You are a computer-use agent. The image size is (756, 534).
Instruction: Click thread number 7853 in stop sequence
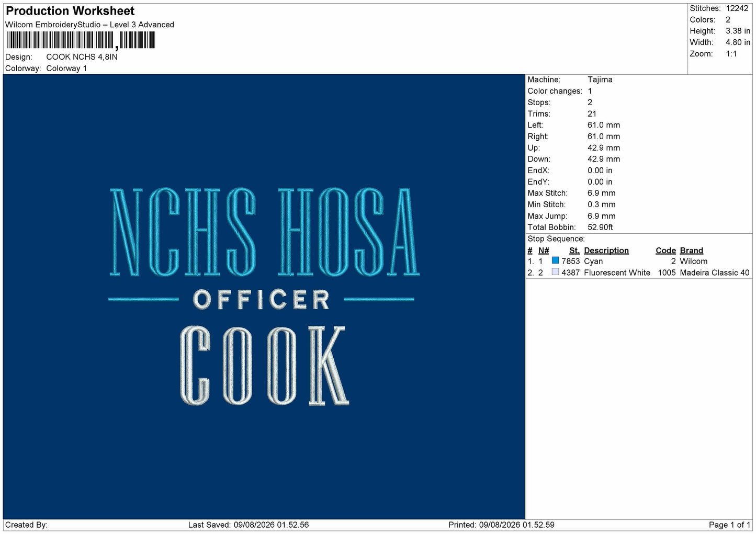pos(571,261)
